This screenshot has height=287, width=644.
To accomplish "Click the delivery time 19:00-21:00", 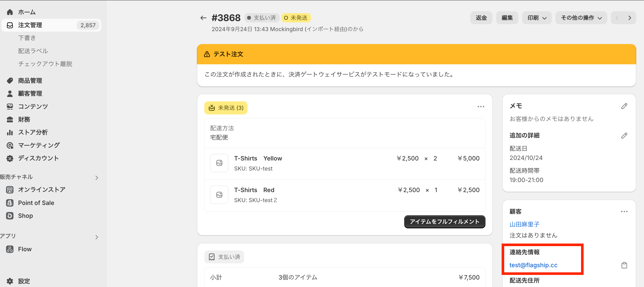I will 526,180.
